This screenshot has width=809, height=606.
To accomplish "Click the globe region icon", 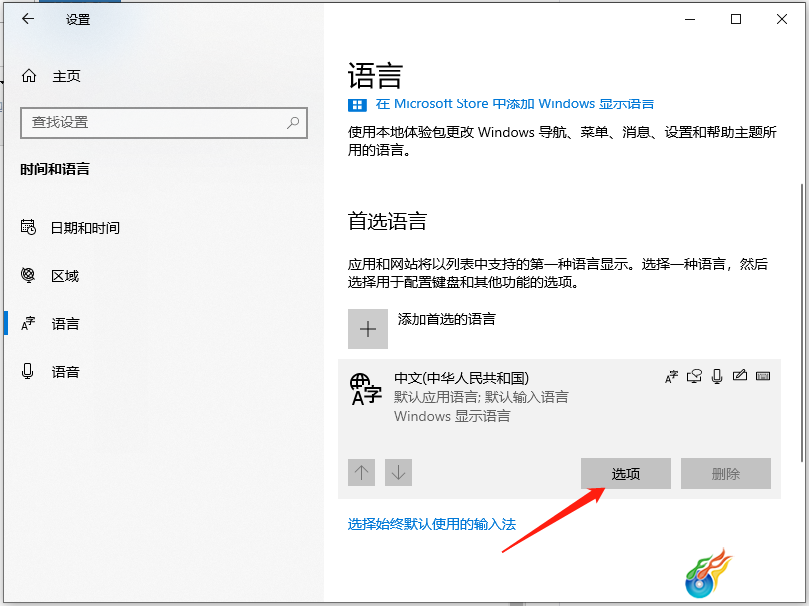I will (x=28, y=275).
